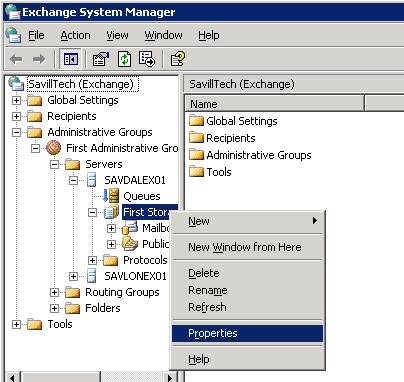Collapse the First Storage Group node
Image resolution: width=404 pixels, height=382 pixels.
pos(92,212)
